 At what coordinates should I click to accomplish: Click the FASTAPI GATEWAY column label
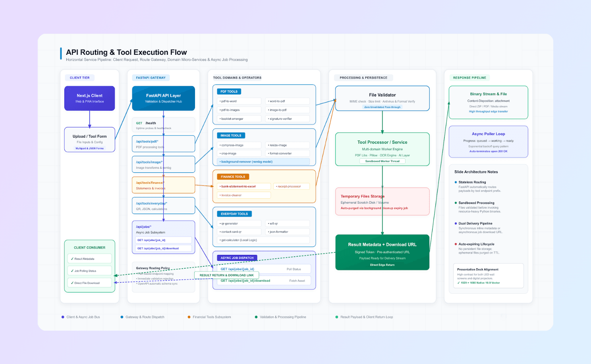coord(151,78)
